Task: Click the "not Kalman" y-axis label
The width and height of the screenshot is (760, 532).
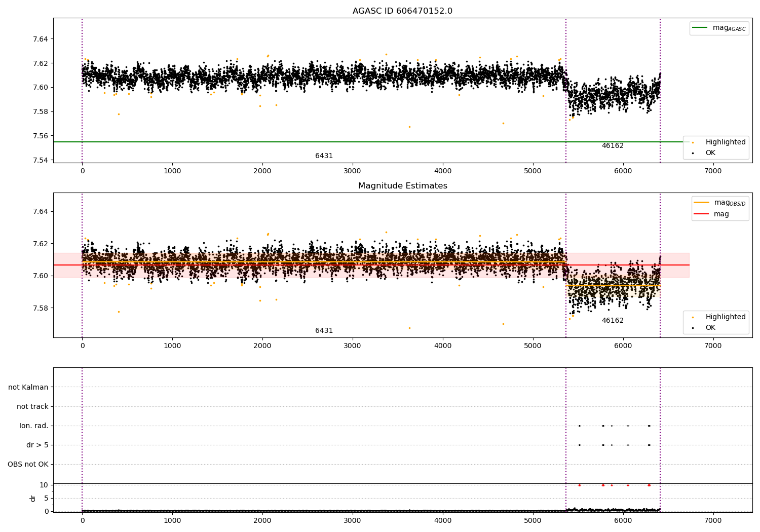Action: coord(28,387)
